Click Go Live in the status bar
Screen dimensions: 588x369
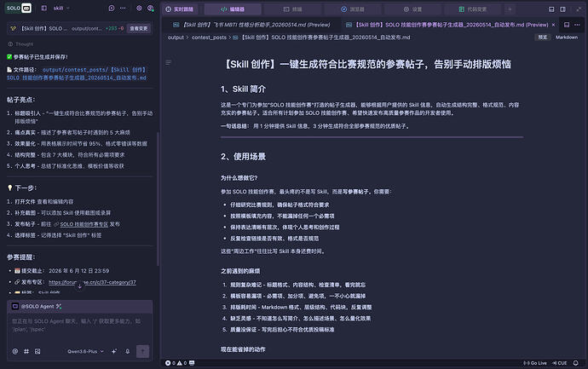535,363
